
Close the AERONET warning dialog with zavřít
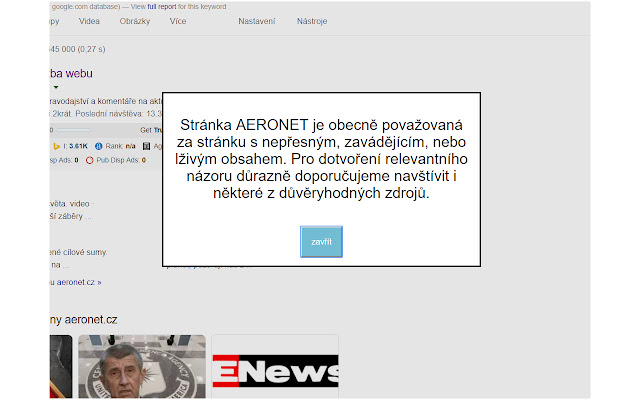tap(321, 242)
